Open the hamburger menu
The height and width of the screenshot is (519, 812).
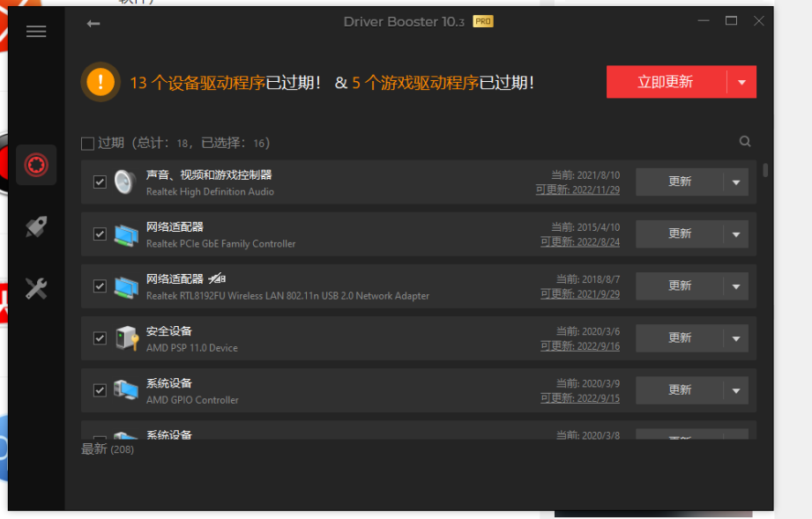click(36, 32)
